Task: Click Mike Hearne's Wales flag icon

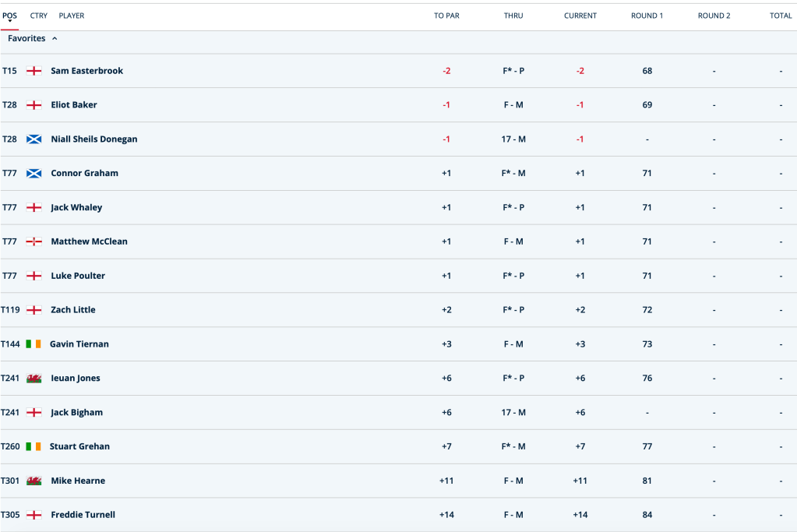Action: coord(34,481)
